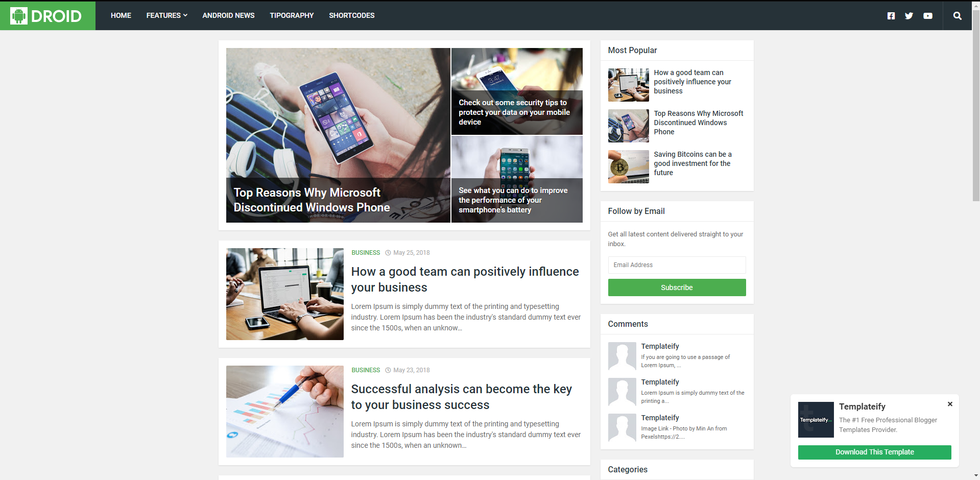Open the search magnifier icon

click(x=958, y=16)
